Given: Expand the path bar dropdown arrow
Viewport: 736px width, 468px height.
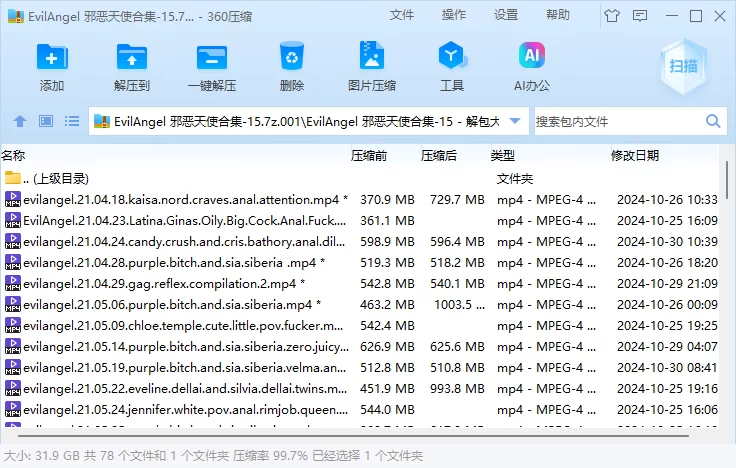Looking at the screenshot, I should (x=515, y=121).
